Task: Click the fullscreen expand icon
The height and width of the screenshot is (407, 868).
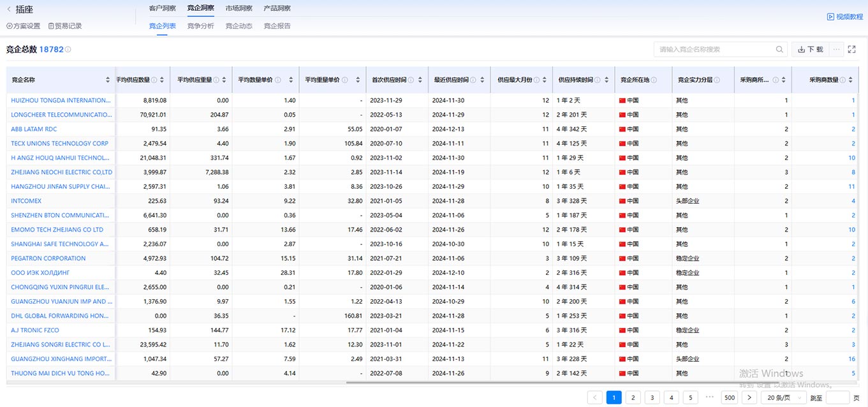Action: pyautogui.click(x=851, y=49)
